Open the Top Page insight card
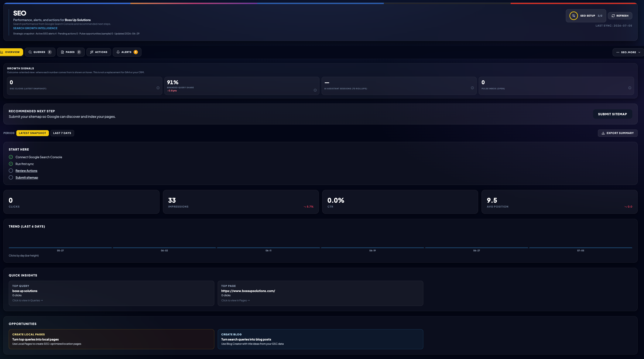Viewport: 644px width, 359px height. pos(320,293)
